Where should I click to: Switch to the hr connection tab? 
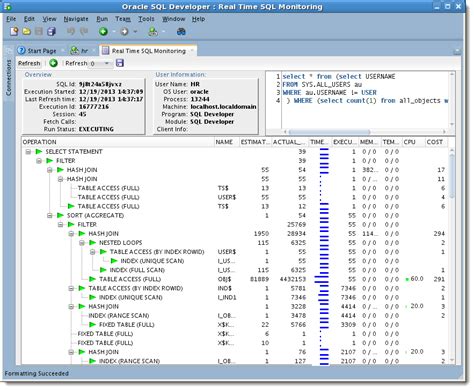(x=80, y=51)
